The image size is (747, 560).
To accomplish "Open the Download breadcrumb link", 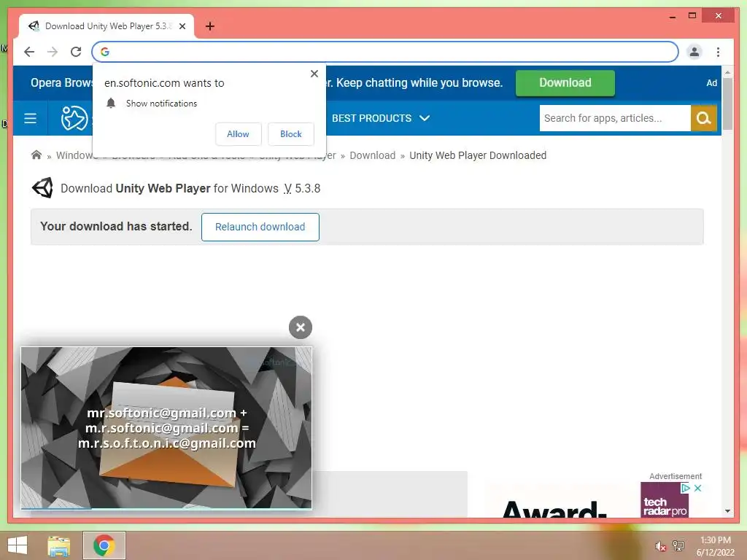I will (373, 155).
